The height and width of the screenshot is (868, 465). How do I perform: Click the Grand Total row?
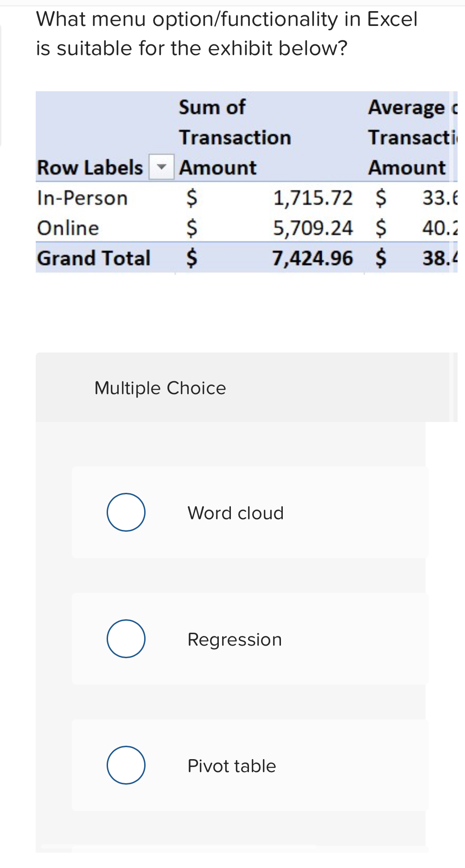point(94,258)
